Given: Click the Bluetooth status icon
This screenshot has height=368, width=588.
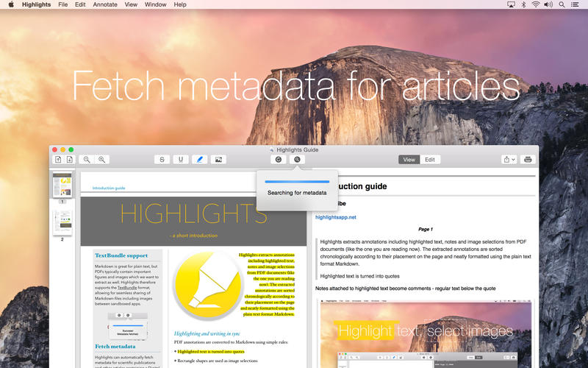Looking at the screenshot, I should pos(523,4).
